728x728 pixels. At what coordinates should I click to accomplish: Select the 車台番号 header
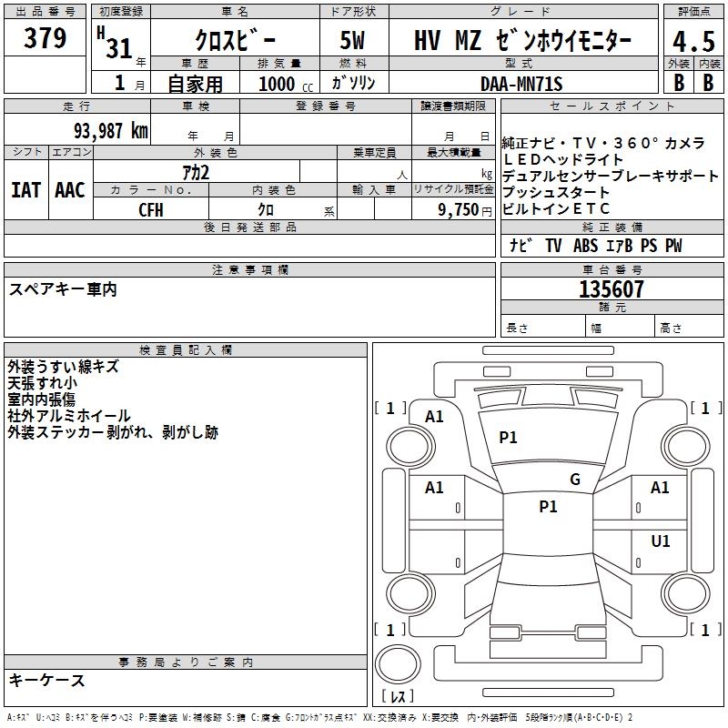click(x=612, y=269)
